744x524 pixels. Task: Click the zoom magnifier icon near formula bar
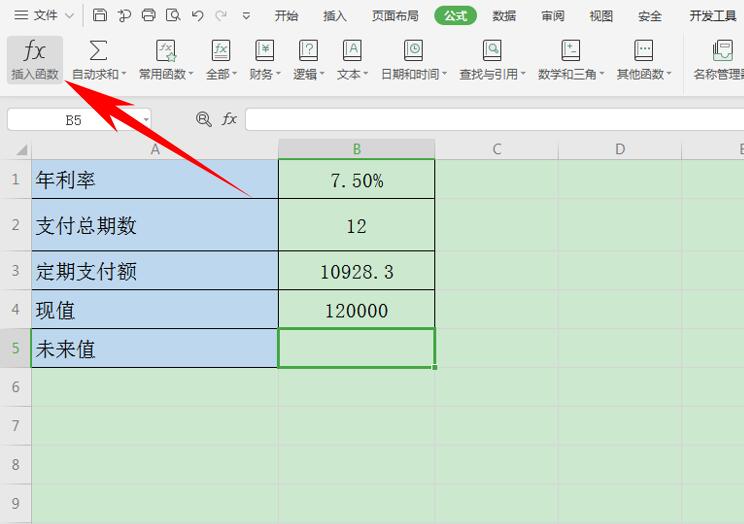click(x=204, y=119)
